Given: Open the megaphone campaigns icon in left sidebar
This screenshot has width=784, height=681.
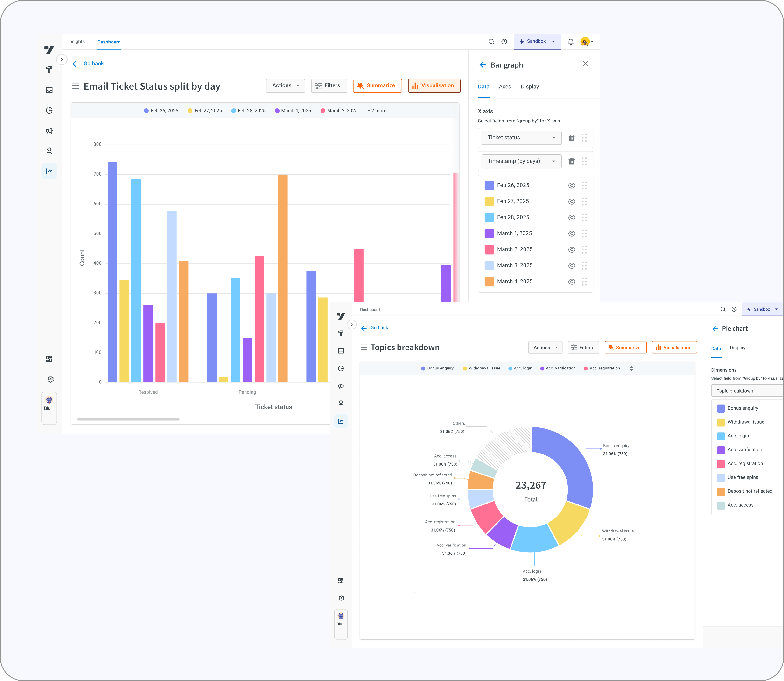Looking at the screenshot, I should (x=49, y=131).
